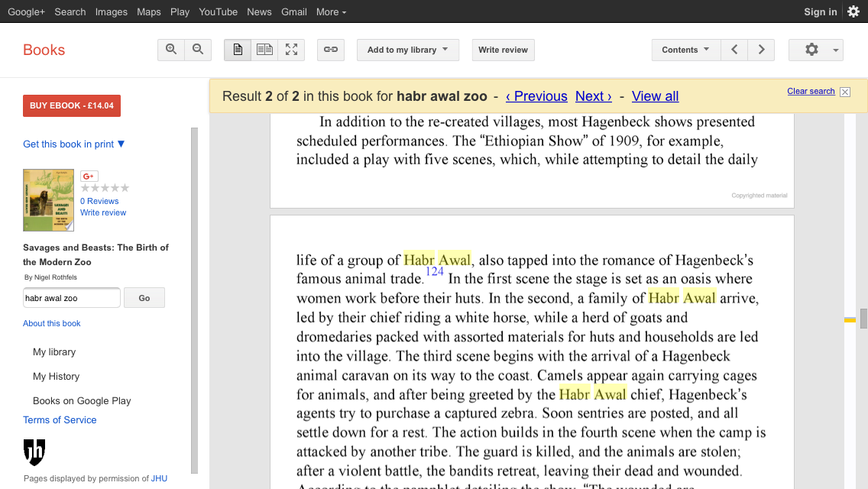
Task: Click the JHU permission link
Action: (x=159, y=478)
